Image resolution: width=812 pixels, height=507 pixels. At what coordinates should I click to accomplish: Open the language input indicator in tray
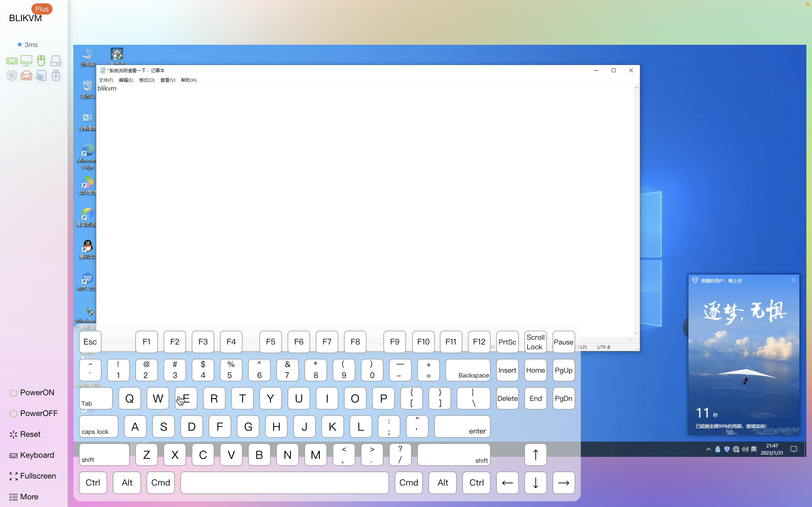[754, 449]
